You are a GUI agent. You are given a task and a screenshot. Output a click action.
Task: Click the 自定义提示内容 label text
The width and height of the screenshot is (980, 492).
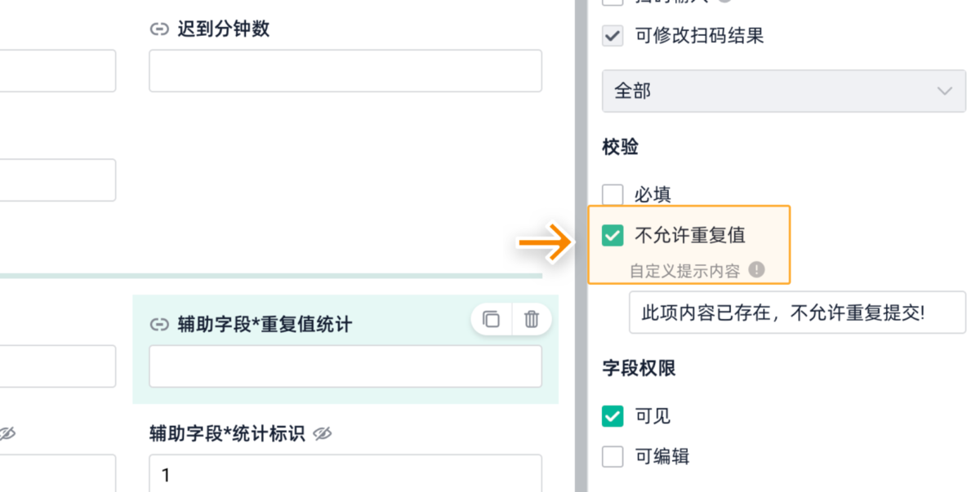(684, 271)
